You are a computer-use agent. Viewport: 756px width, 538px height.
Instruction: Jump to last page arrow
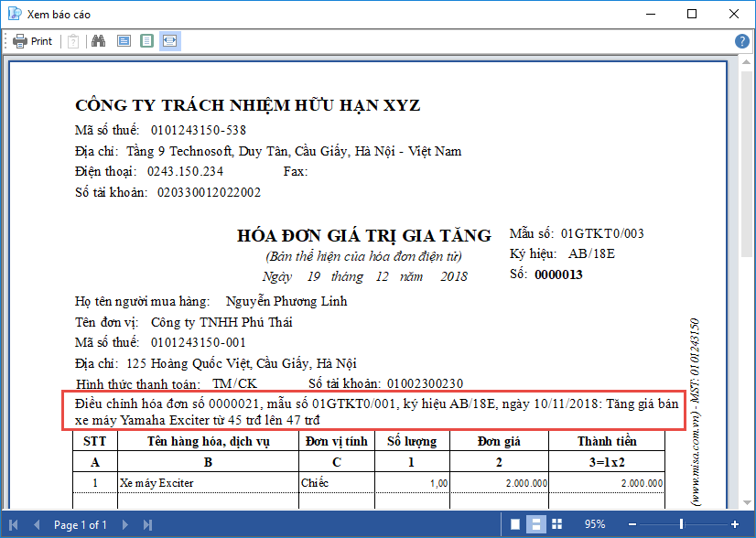147,524
